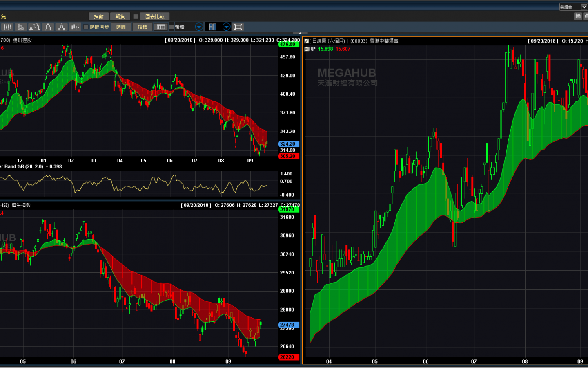Toggle 時間同步 checkbox
The image size is (588, 368).
[86, 27]
